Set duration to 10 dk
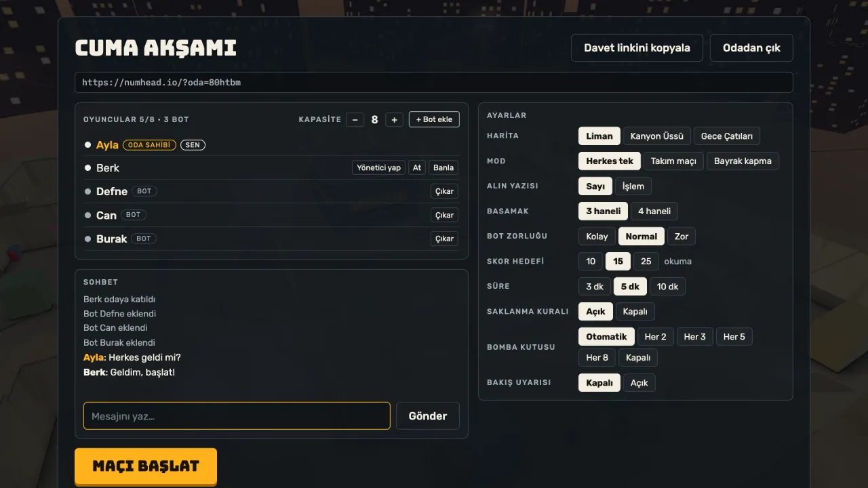 [667, 287]
